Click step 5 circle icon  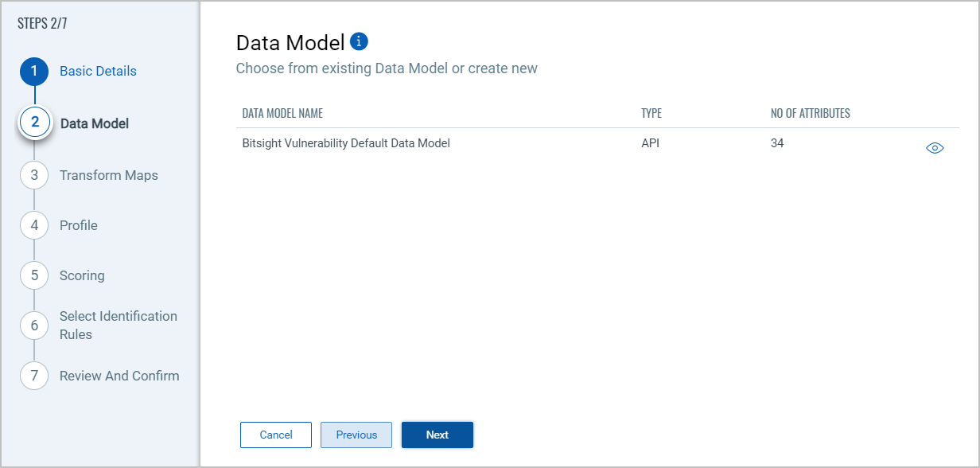pyautogui.click(x=34, y=275)
